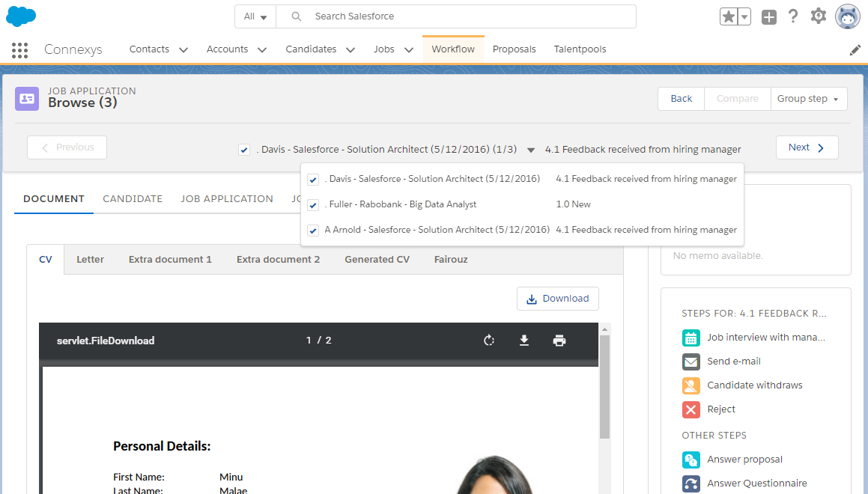Click the Send e-mail step link
The width and height of the screenshot is (868, 494).
(734, 362)
